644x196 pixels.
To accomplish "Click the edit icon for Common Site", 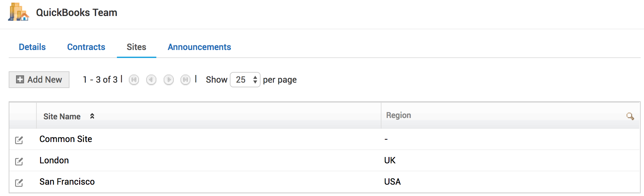I will 19,140.
